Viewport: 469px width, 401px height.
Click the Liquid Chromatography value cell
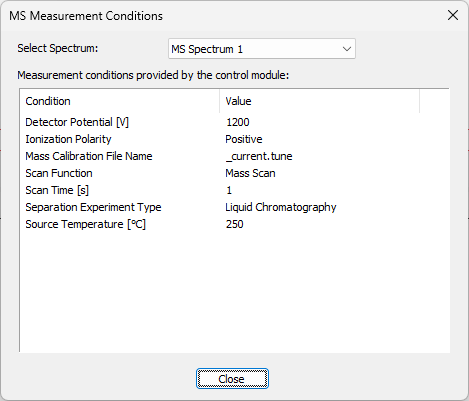click(281, 207)
